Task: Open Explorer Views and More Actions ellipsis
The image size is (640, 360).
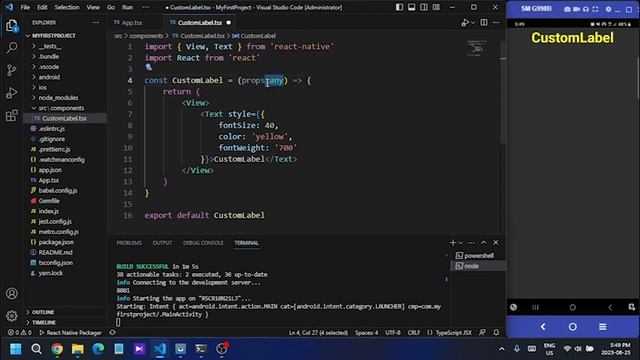Action: point(96,22)
